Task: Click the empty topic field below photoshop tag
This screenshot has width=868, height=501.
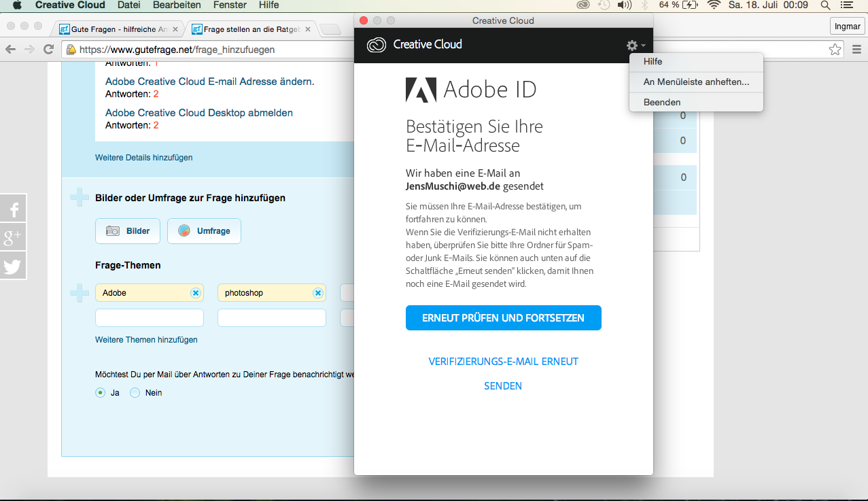Action: (x=272, y=318)
